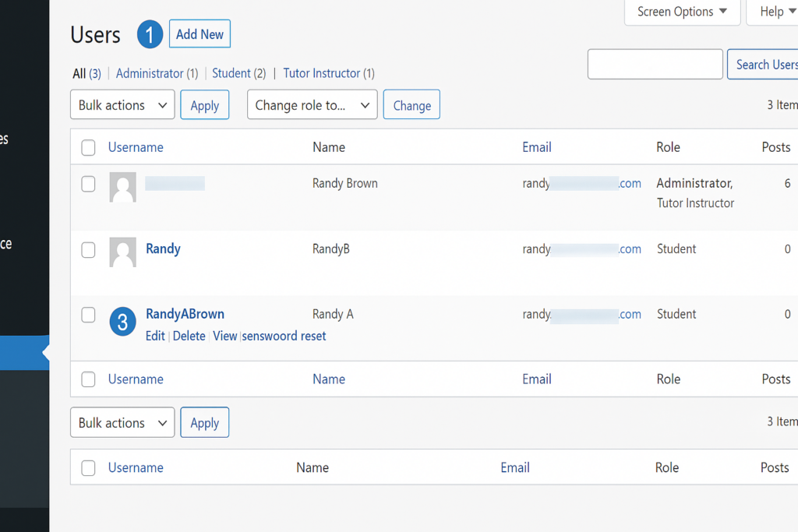Screen dimensions: 798x532
Task: Click the blue number 3 badge
Action: [x=122, y=322]
